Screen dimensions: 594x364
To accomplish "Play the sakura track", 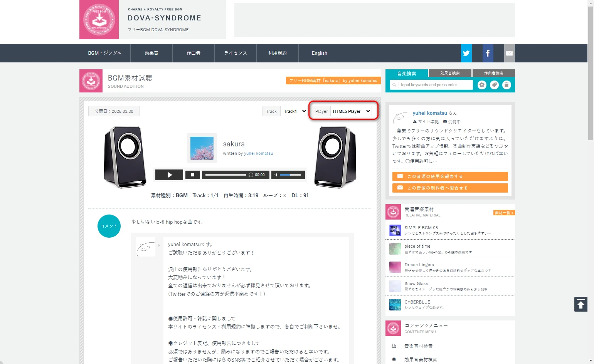I will [x=169, y=175].
